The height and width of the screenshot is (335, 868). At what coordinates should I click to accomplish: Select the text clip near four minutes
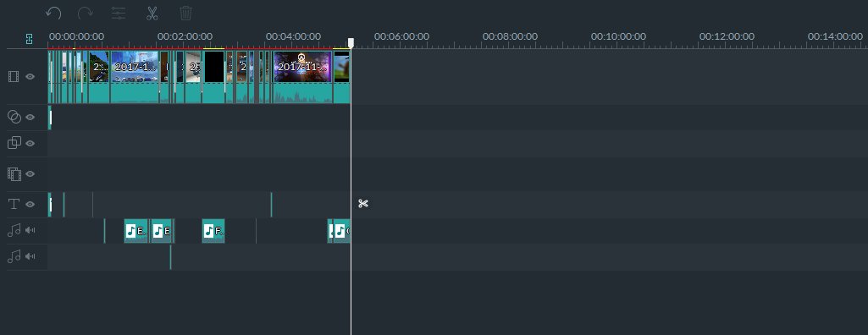click(x=271, y=205)
